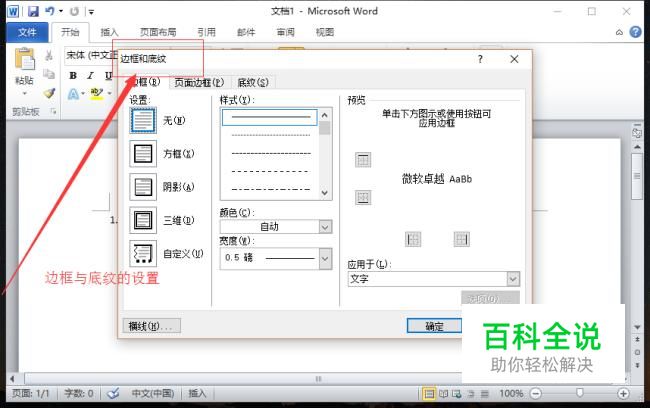
Task: Expand the Paste options arrow under 粘贴
Action: (x=24, y=93)
